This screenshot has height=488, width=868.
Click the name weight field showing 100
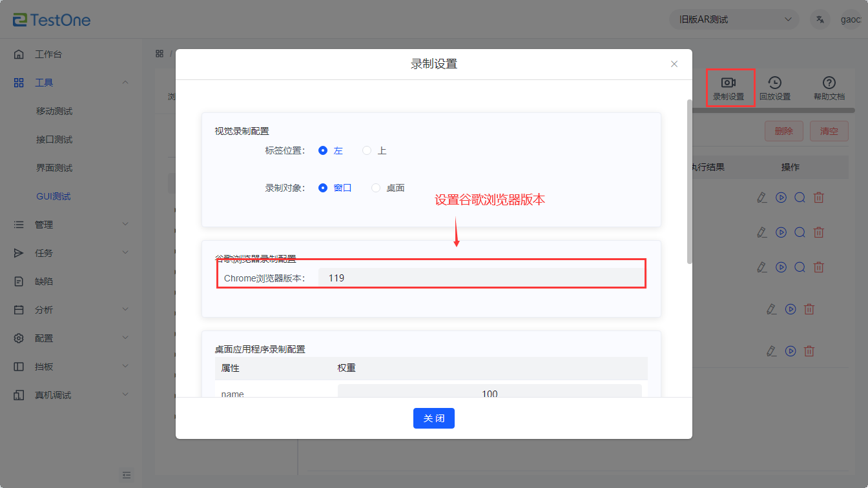(x=489, y=392)
